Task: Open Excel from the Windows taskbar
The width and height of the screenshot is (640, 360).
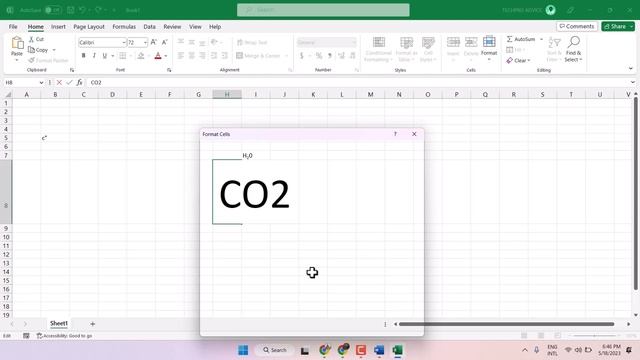Action: pos(398,350)
